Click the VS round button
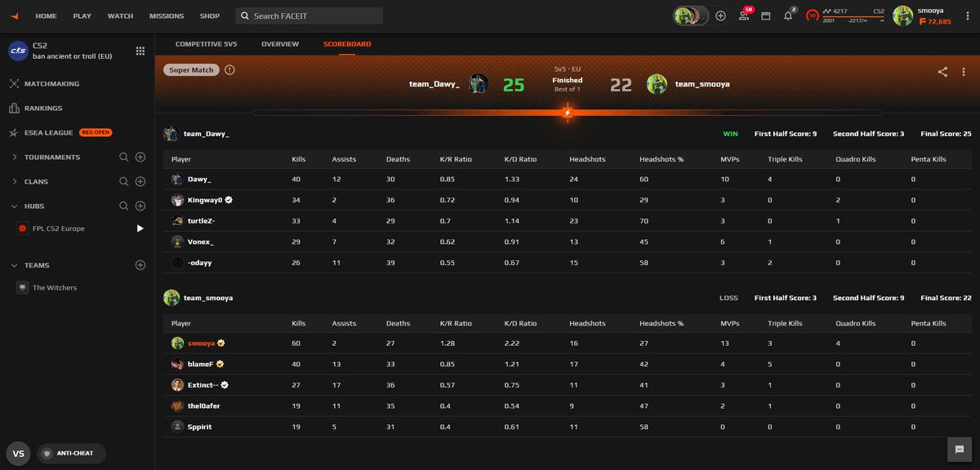This screenshot has width=980, height=470. tap(18, 454)
